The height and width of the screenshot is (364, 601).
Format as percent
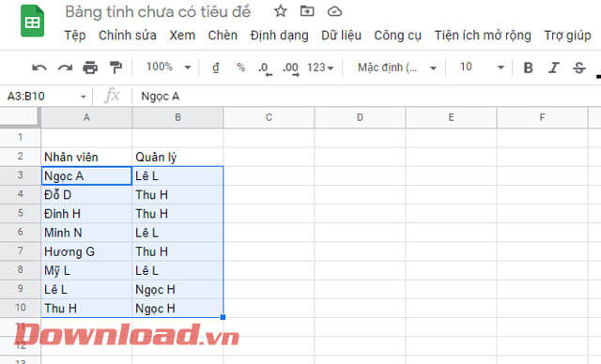coord(240,68)
